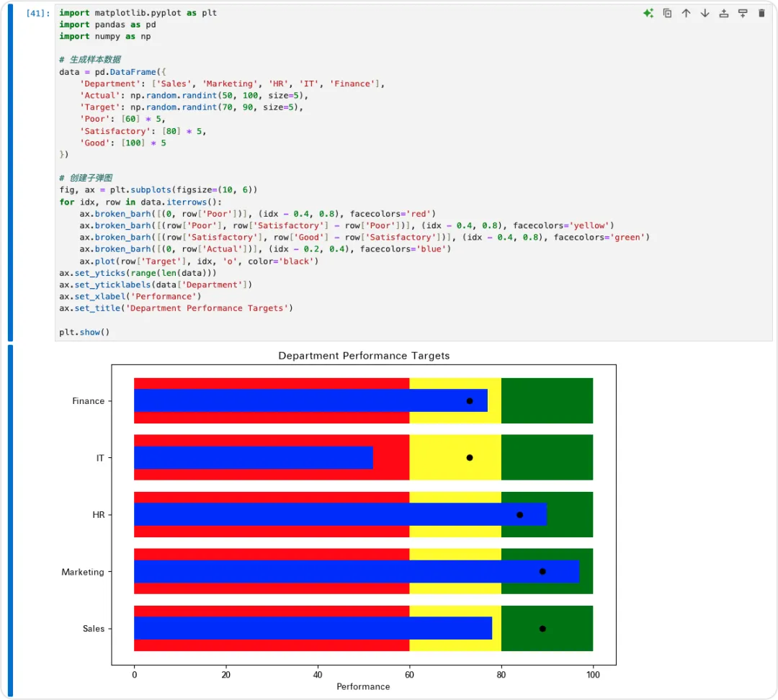Collapse the code input using the blue bar
778x700 pixels.
click(x=10, y=173)
